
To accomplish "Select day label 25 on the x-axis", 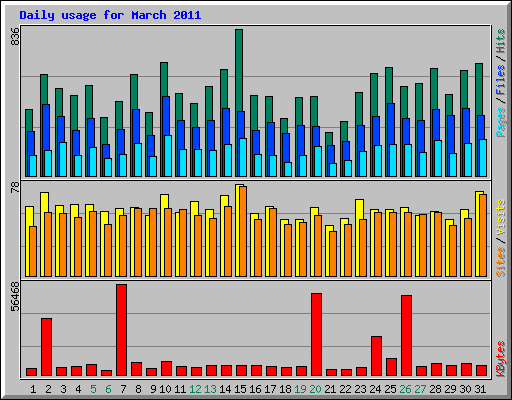I will (x=390, y=389).
